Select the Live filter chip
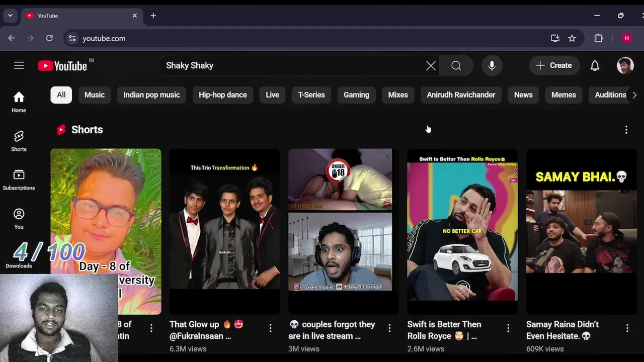Screen dimensions: 644x362 (272, 95)
